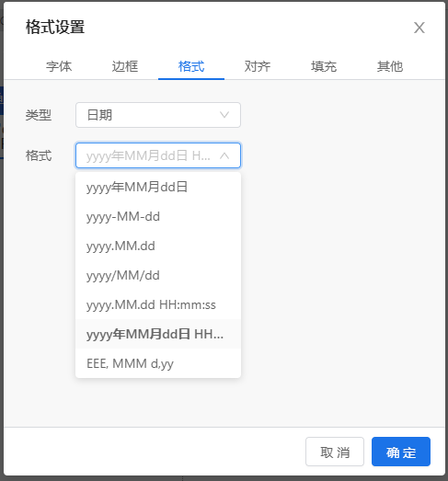This screenshot has height=481, width=448.
Task: Confirm with the 确定 button
Action: click(401, 452)
